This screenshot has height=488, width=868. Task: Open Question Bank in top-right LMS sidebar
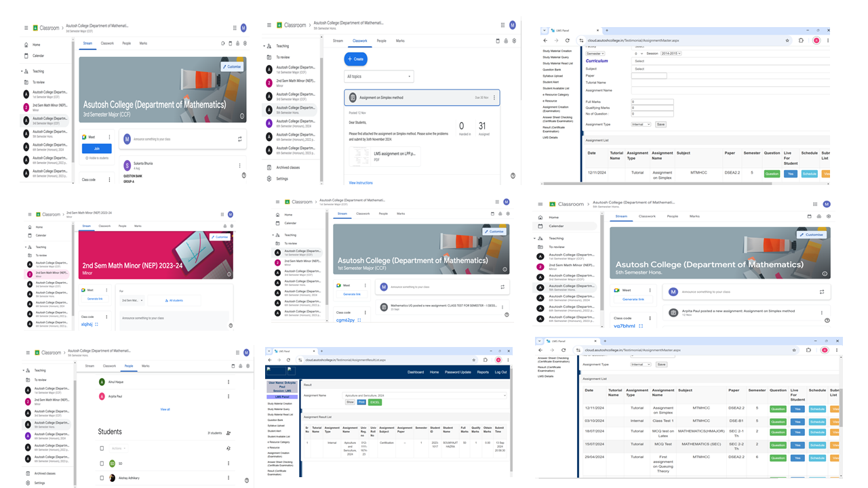(552, 70)
